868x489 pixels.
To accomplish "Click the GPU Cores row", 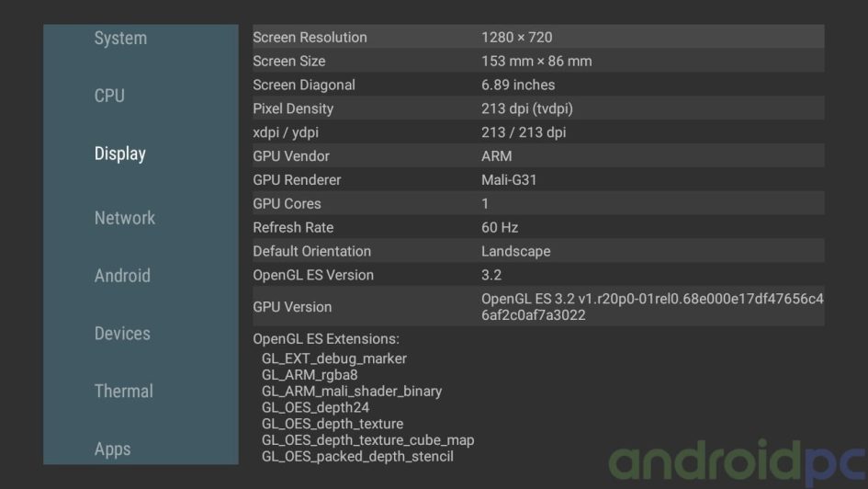I will coord(538,204).
